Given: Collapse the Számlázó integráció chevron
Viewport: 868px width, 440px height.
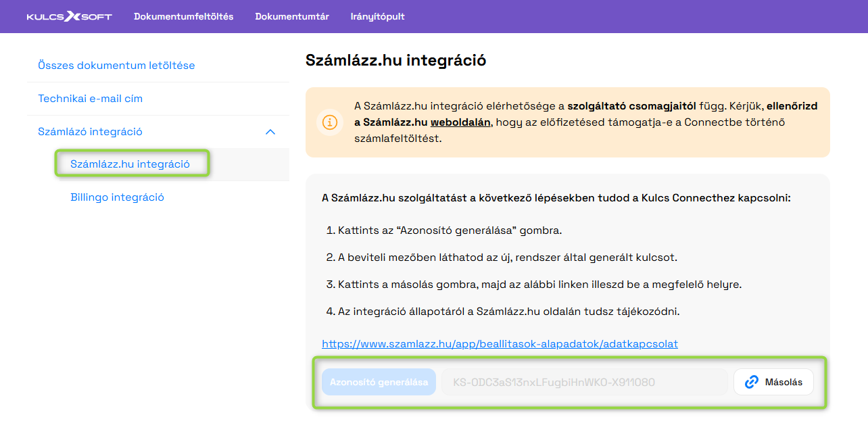Looking at the screenshot, I should pos(270,132).
